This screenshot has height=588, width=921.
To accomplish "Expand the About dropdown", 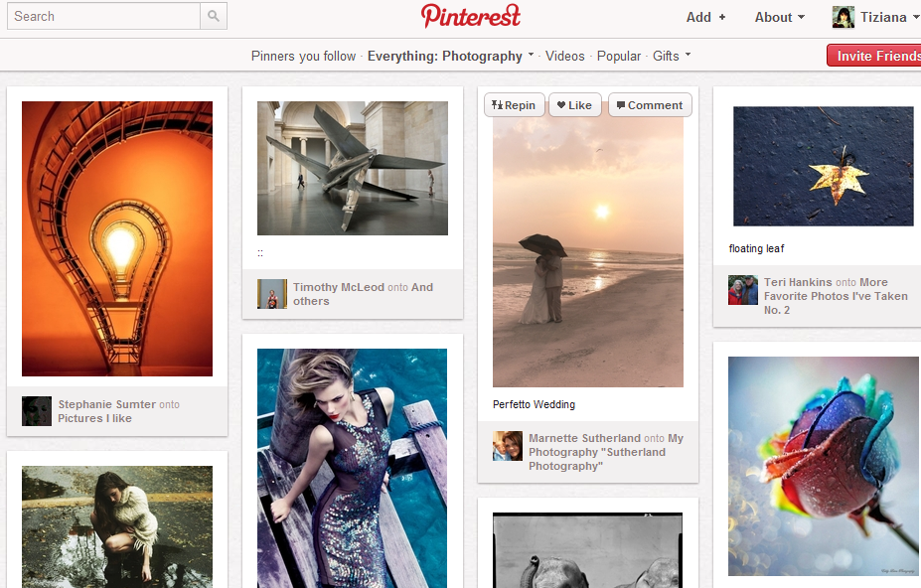I will click(780, 17).
